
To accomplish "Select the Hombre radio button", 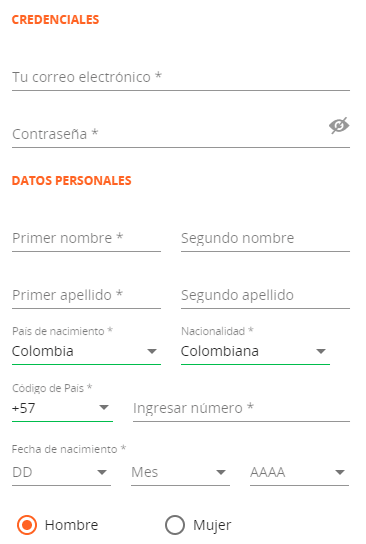I will (x=27, y=525).
